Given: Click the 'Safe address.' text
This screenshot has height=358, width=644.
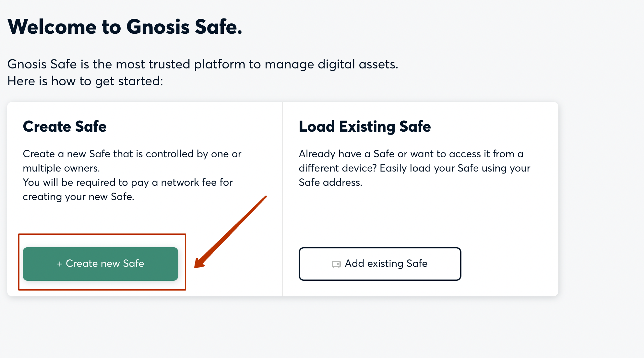Looking at the screenshot, I should tap(330, 182).
